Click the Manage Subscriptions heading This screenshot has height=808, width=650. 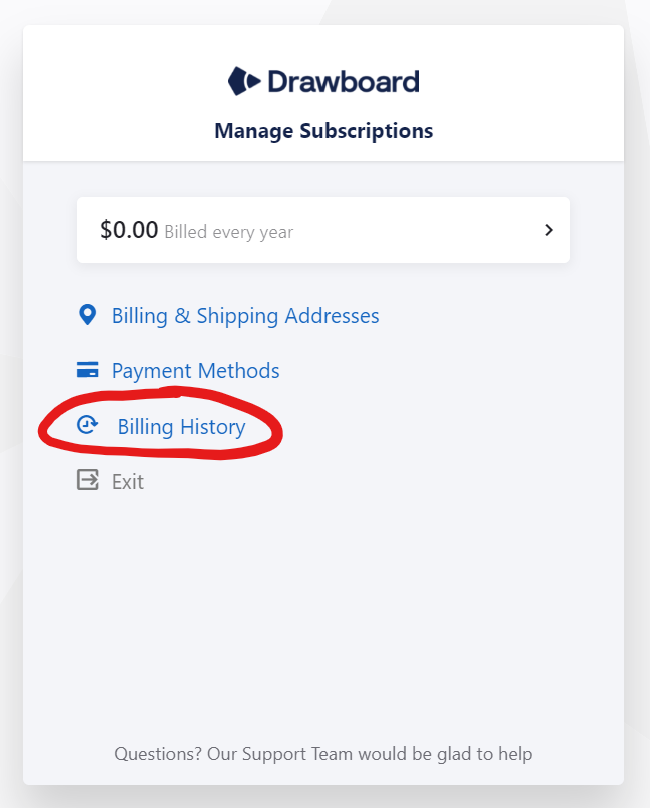[x=324, y=131]
